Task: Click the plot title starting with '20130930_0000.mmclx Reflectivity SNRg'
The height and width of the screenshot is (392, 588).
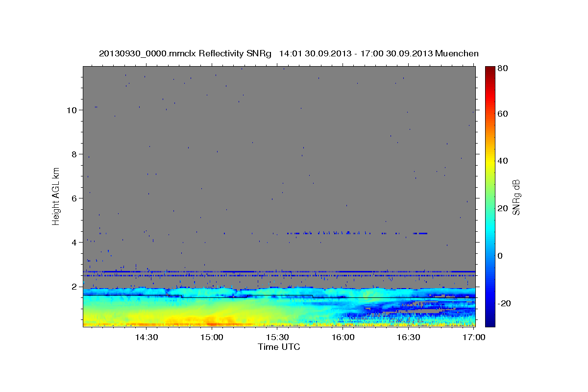Action: 289,53
